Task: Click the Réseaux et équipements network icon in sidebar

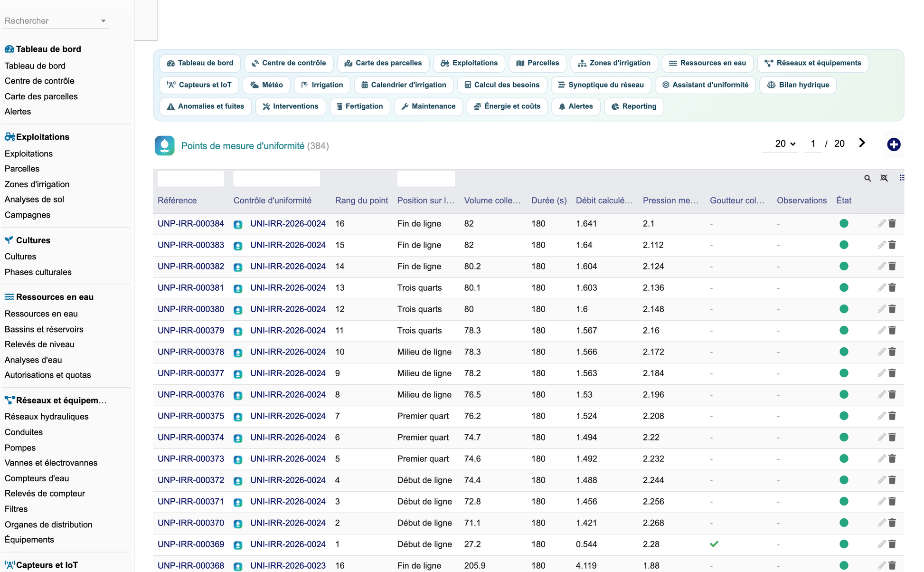Action: [9, 400]
